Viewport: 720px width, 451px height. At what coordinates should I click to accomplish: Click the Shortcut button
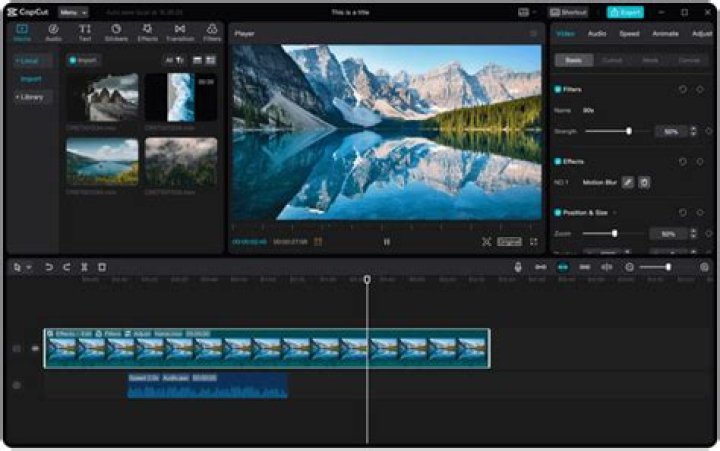pyautogui.click(x=569, y=12)
